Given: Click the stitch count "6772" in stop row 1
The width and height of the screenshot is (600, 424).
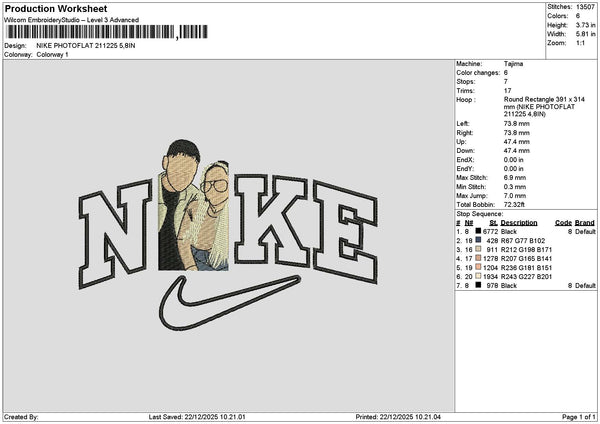Looking at the screenshot, I should 491,232.
